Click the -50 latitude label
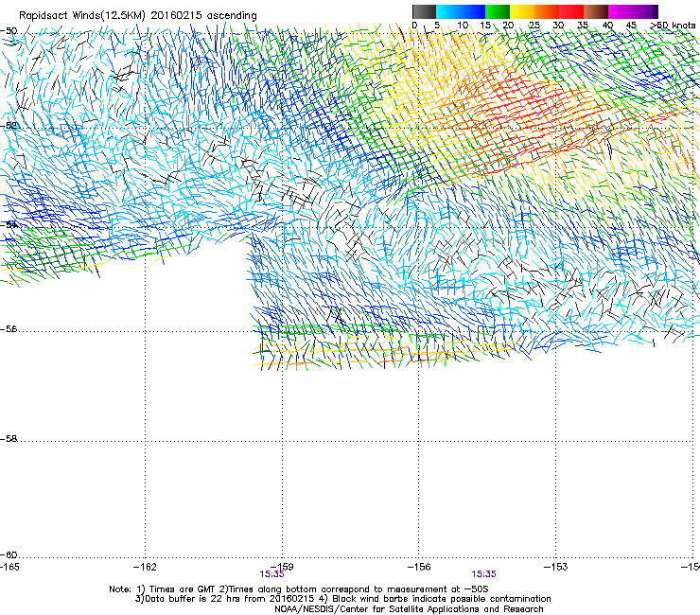 click(x=9, y=31)
